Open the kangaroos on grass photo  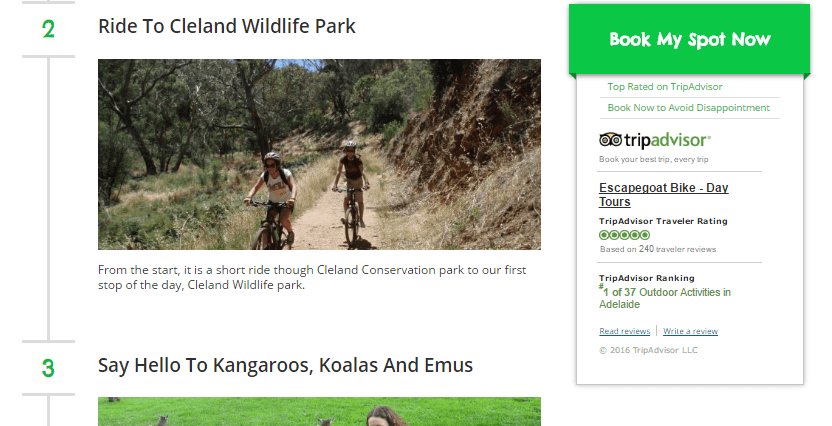[319, 411]
